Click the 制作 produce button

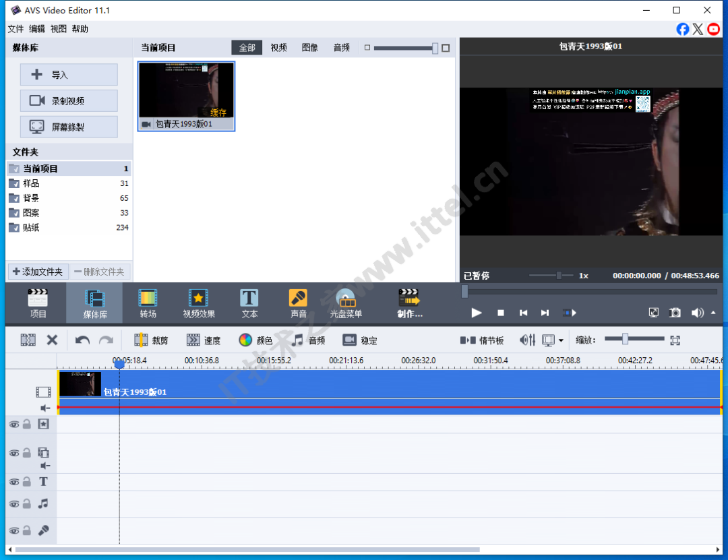pos(410,303)
